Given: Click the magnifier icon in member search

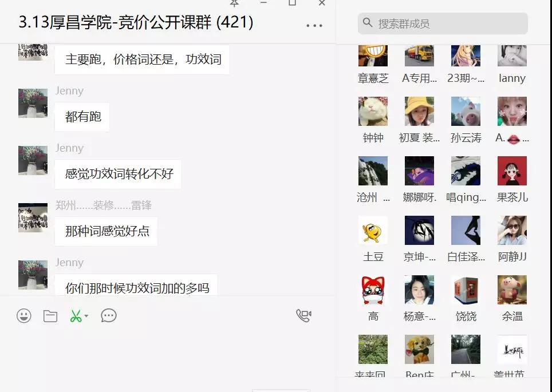Looking at the screenshot, I should (x=367, y=23).
